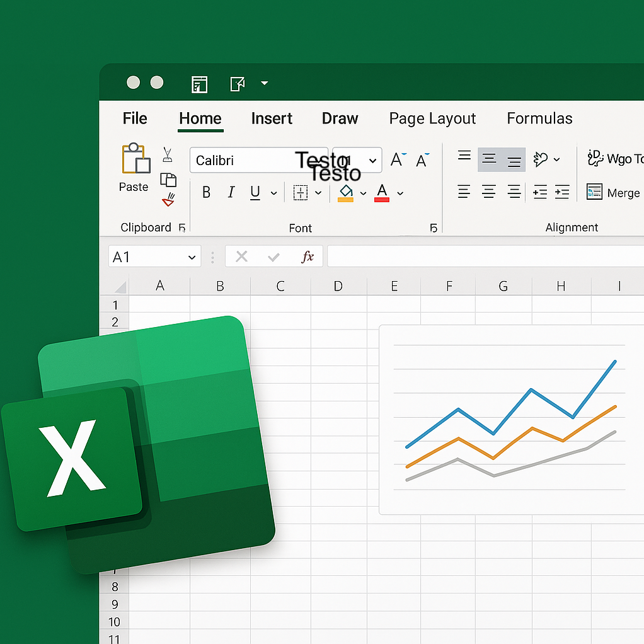
Task: Click the Increase Indent icon
Action: (x=561, y=192)
